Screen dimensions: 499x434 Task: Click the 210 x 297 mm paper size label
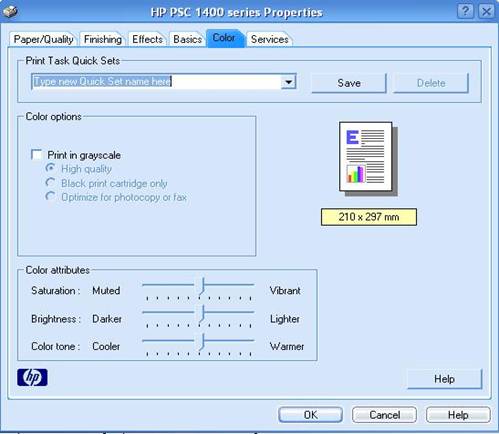coord(369,217)
